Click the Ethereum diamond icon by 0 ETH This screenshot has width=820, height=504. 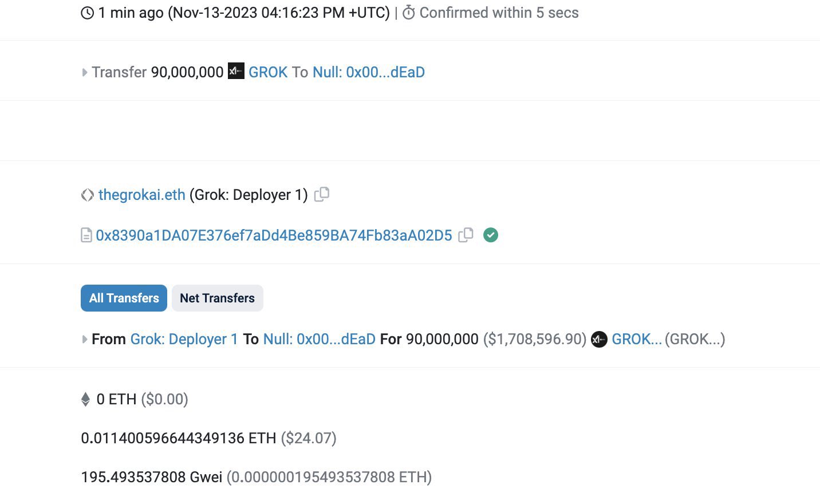pyautogui.click(x=86, y=399)
